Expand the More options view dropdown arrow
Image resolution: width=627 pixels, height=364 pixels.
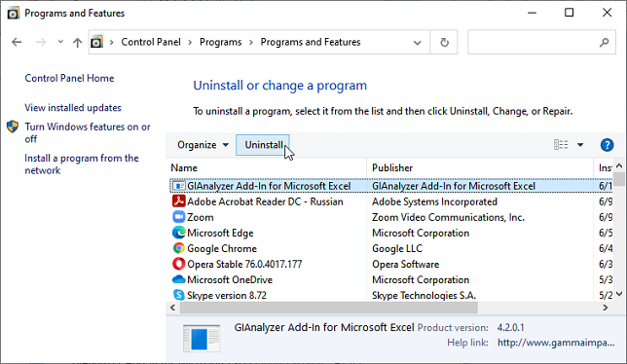coord(580,145)
